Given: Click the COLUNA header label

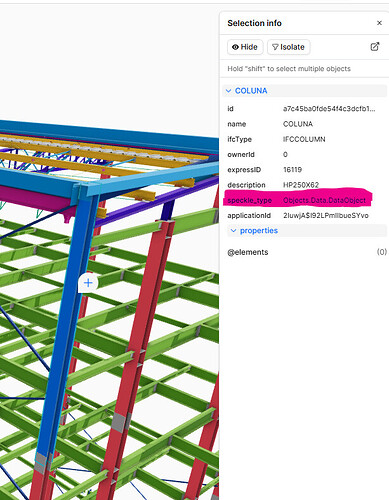Looking at the screenshot, I should 251,91.
